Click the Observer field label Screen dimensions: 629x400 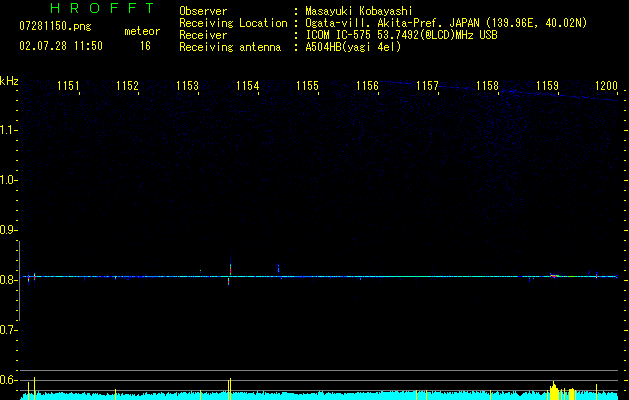click(x=203, y=11)
